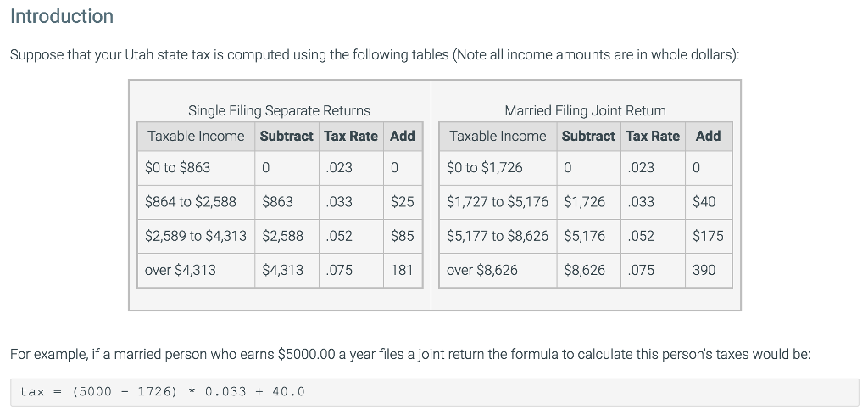Click Tax Rate header in Single Filing table
The image size is (868, 415).
pyautogui.click(x=351, y=136)
